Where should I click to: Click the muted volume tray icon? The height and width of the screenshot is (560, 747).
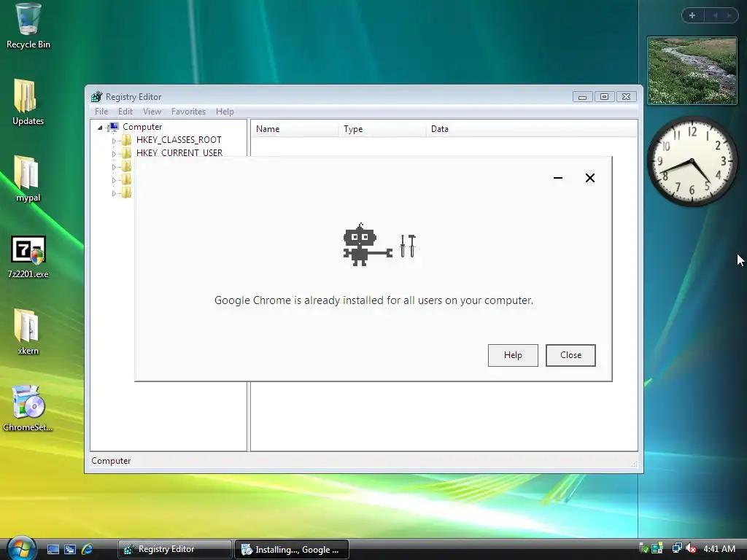691,548
